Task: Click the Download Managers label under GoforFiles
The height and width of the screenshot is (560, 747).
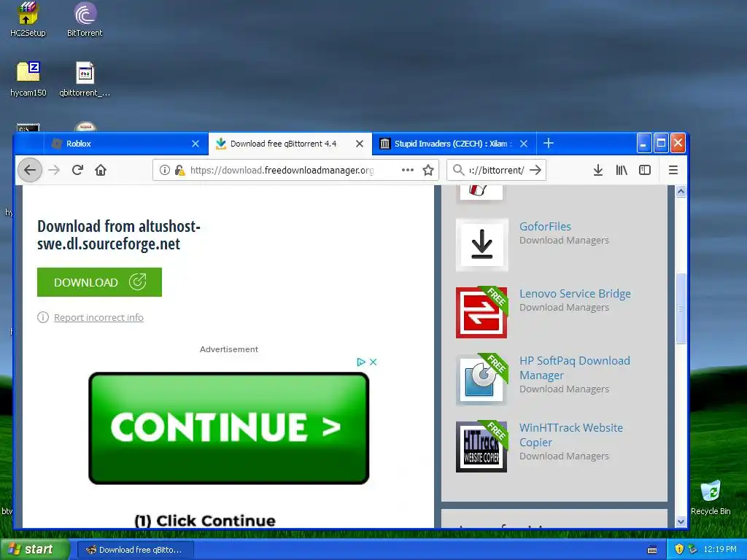Action: point(564,241)
